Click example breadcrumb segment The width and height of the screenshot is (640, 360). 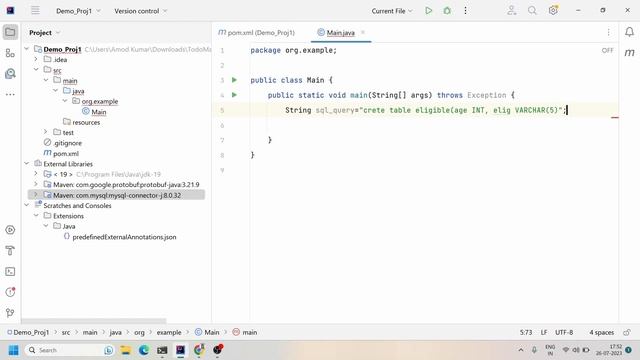coord(169,332)
